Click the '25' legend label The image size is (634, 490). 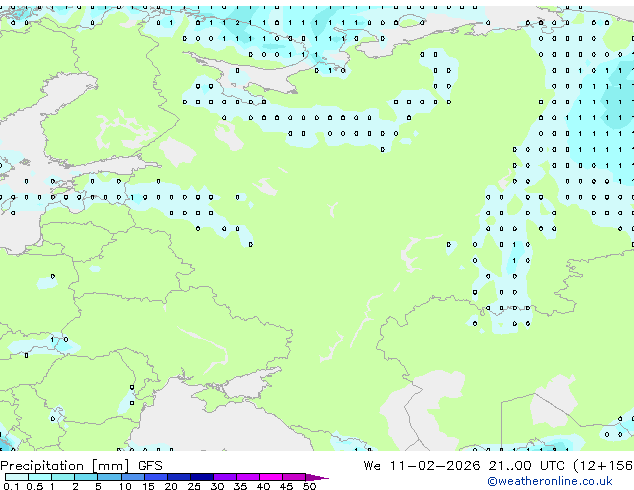pos(194,486)
